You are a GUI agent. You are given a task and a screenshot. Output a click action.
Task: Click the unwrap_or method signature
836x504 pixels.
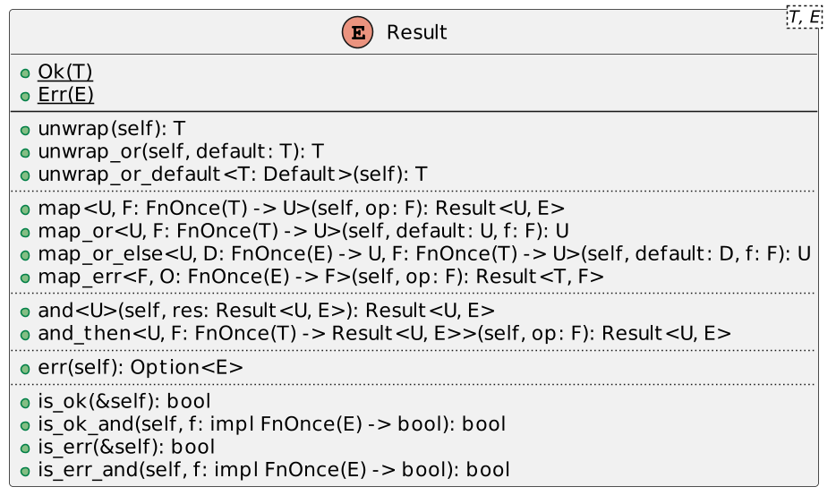tap(181, 151)
